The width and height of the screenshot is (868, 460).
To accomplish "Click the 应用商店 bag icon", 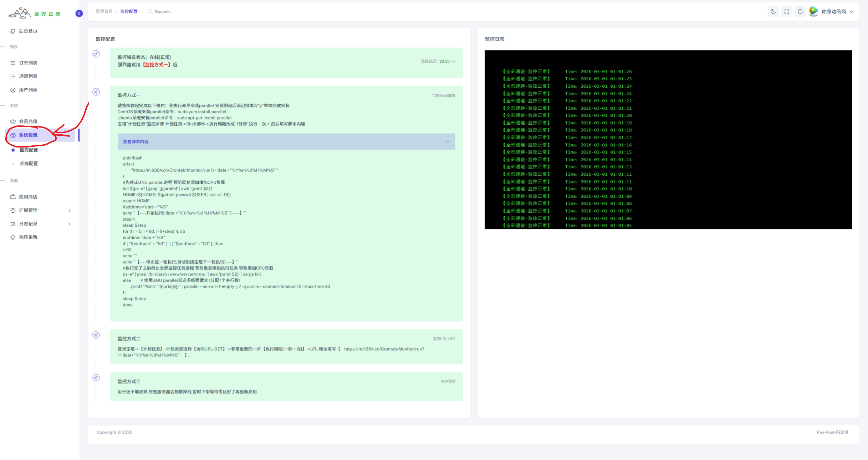I will pyautogui.click(x=13, y=197).
